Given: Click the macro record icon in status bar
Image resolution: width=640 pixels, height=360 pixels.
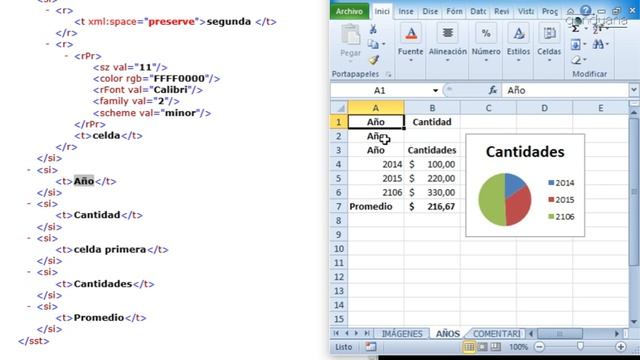Looking at the screenshot, I should pyautogui.click(x=371, y=347).
